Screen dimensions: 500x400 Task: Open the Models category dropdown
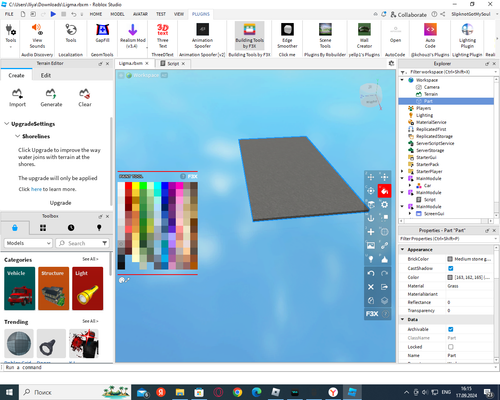pyautogui.click(x=28, y=243)
